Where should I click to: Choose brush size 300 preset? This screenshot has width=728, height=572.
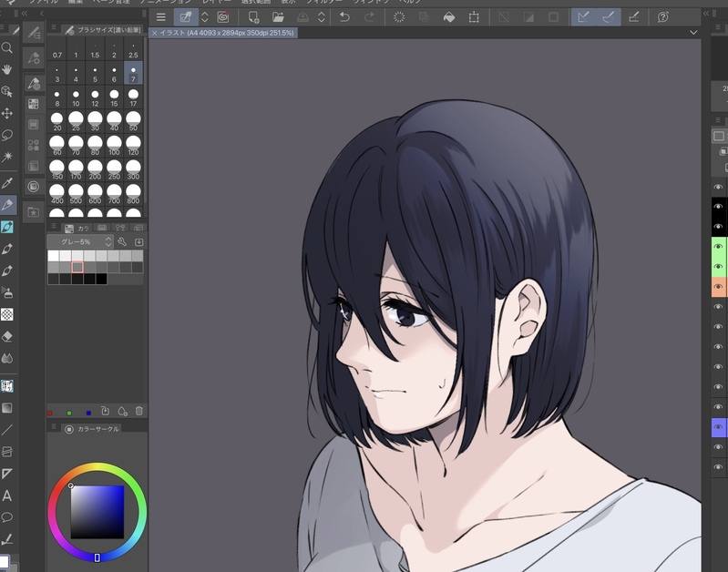pos(133,170)
